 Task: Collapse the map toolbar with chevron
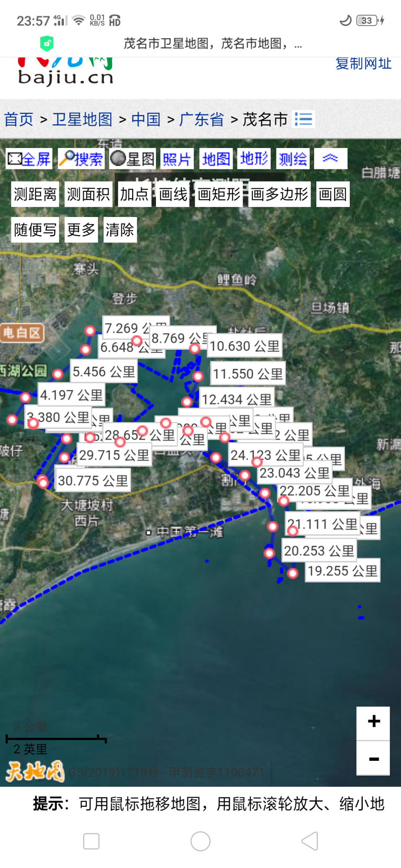pyautogui.click(x=330, y=158)
